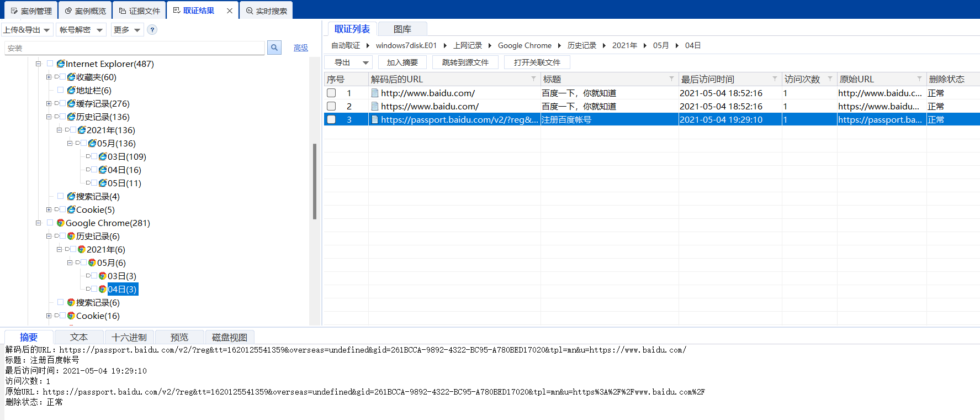Click the IE icon beside Cookie(5)
This screenshot has height=420, width=980.
click(71, 209)
